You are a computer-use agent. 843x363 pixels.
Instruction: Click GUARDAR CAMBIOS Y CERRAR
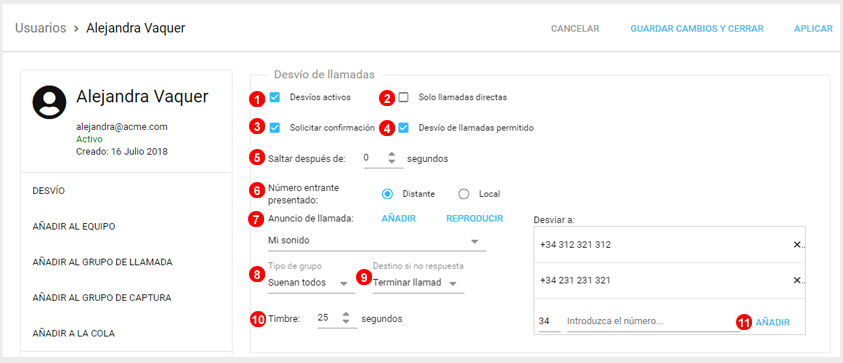coord(697,29)
